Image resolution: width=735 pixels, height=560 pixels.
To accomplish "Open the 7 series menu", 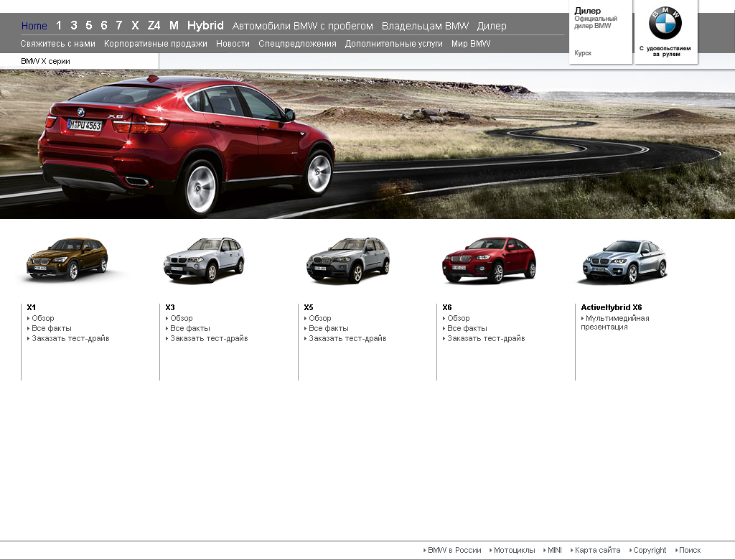I will pyautogui.click(x=119, y=25).
